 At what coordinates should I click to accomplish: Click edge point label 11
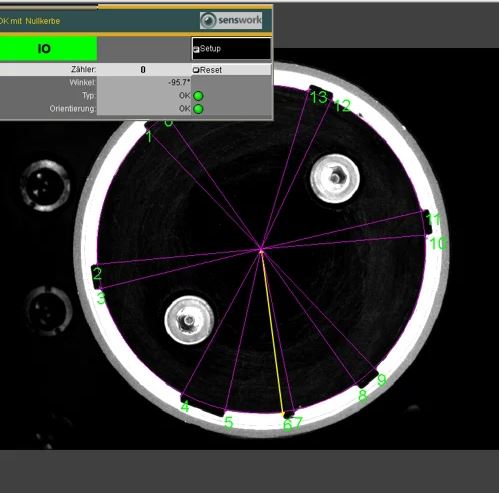[x=433, y=219]
